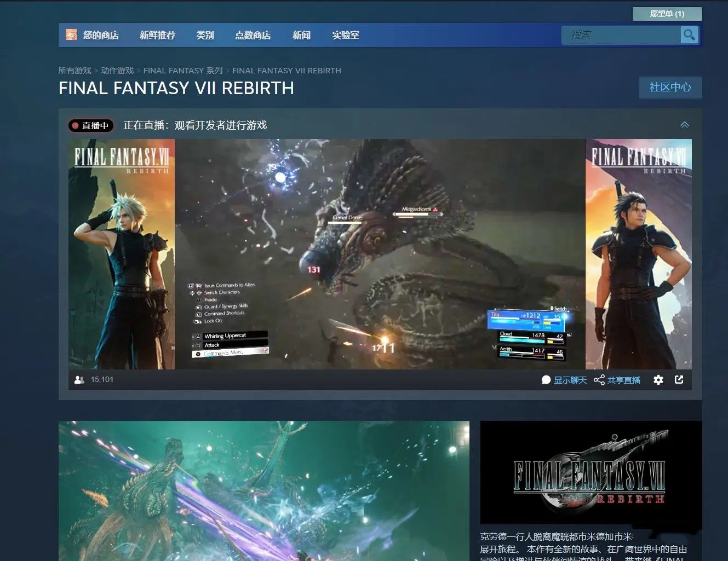Click the magnifying glass search icon
Viewport: 728px width, 561px height.
pos(689,35)
